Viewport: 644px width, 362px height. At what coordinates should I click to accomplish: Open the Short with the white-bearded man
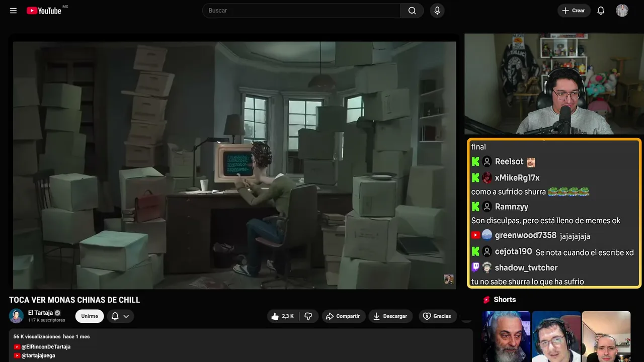(506, 336)
